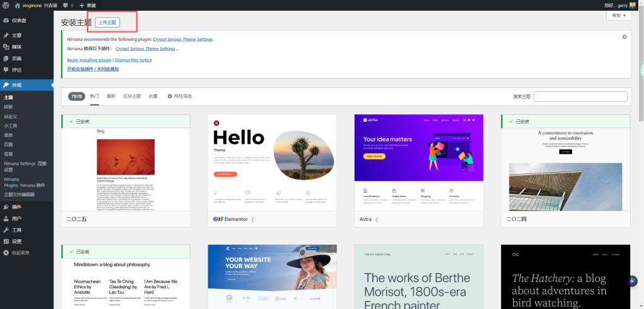Open the Berthe Morisot theme thumbnail
644x309 pixels.
(x=419, y=277)
